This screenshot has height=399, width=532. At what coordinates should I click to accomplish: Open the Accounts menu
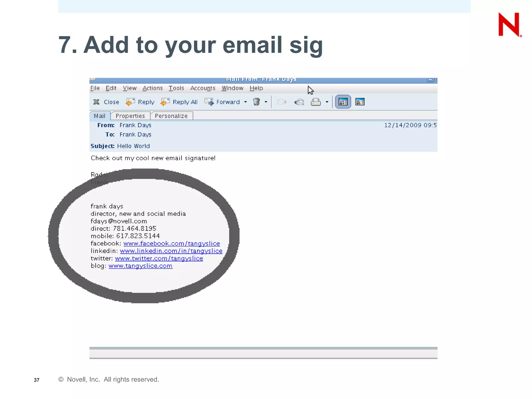(x=203, y=88)
